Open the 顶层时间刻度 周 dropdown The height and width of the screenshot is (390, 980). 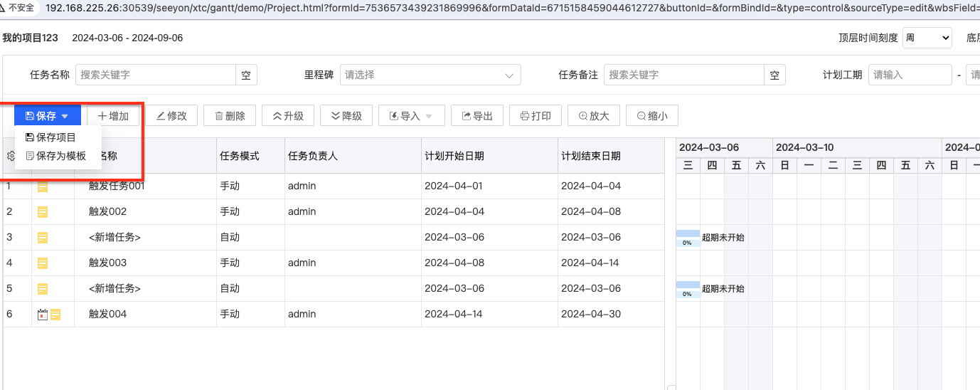tap(927, 38)
